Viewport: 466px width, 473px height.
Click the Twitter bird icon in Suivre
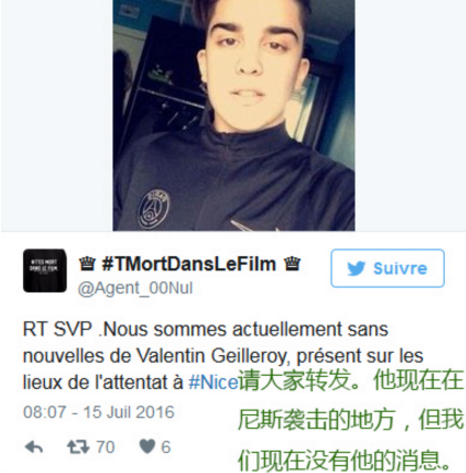pyautogui.click(x=356, y=269)
